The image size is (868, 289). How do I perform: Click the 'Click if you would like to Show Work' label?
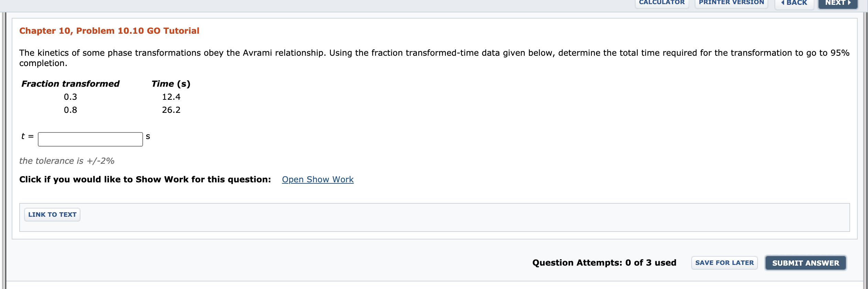click(145, 180)
